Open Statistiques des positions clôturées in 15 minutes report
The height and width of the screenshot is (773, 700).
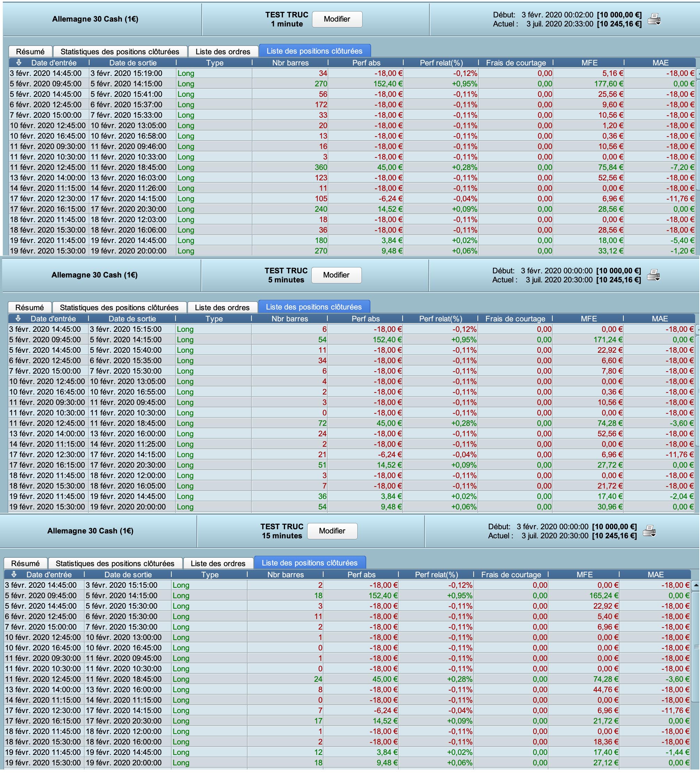point(115,563)
